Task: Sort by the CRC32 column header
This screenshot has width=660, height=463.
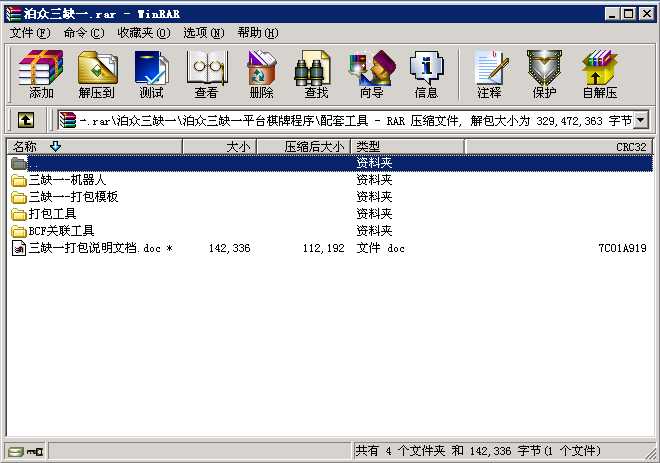Action: (x=559, y=146)
